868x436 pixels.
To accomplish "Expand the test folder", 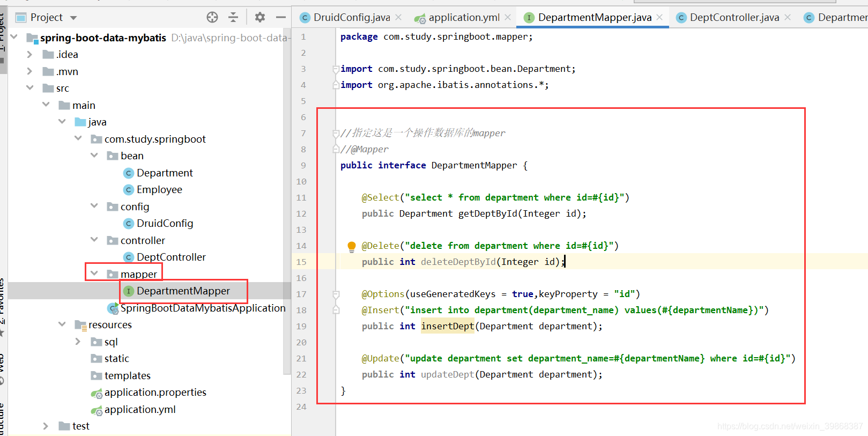I will [46, 426].
